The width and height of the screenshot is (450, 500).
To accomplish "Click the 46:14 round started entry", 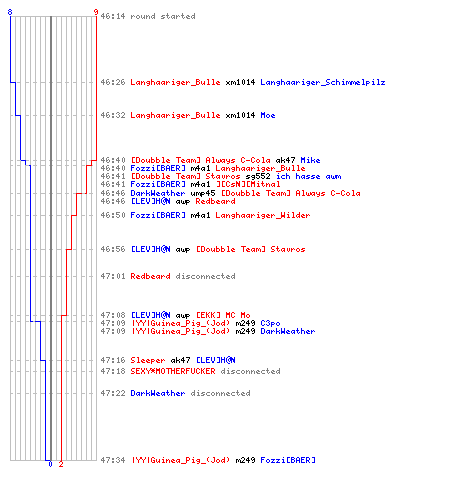I will tap(148, 16).
